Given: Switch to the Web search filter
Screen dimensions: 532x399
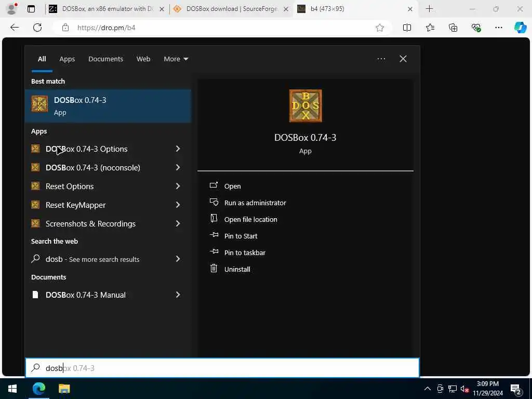Looking at the screenshot, I should point(143,59).
